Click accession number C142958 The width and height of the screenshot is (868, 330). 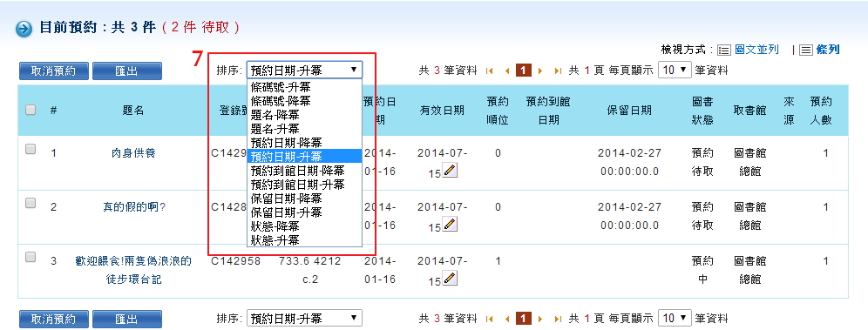[236, 260]
